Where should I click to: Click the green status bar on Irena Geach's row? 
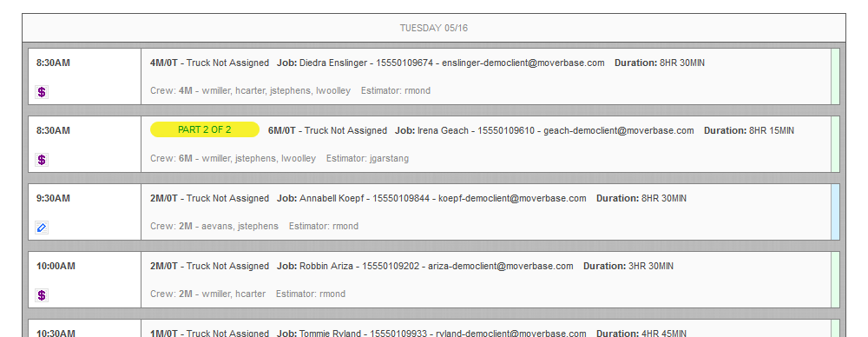[x=835, y=144]
